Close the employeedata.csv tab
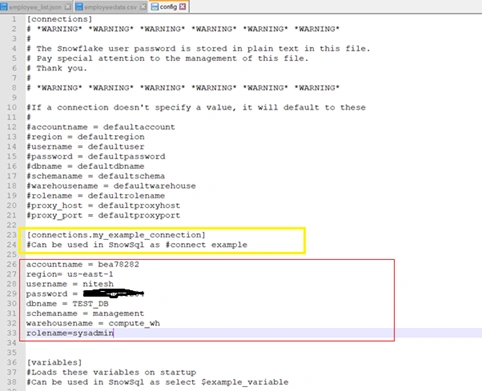This screenshot has height=391, width=482. click(x=143, y=7)
